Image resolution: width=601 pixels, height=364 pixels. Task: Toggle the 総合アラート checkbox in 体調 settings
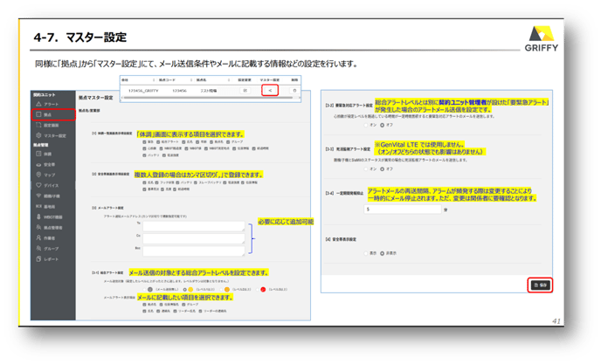point(158,142)
